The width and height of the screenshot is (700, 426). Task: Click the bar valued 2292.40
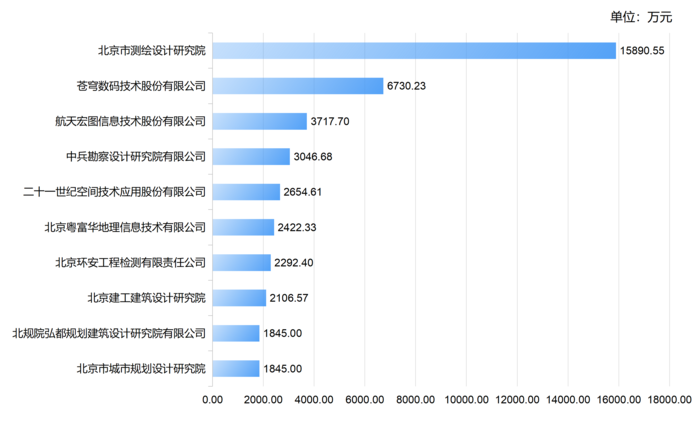click(x=242, y=263)
